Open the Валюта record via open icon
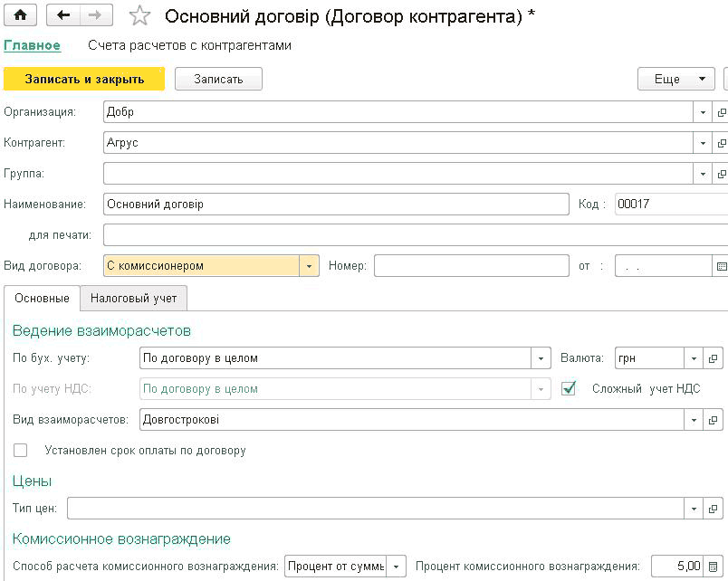Screen dimensions: 728x581 [x=714, y=358]
